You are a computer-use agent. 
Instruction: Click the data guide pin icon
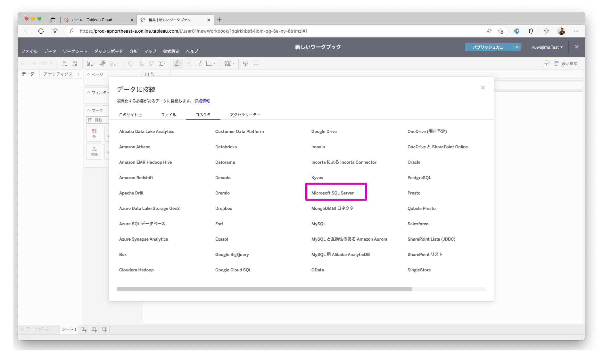(x=546, y=63)
